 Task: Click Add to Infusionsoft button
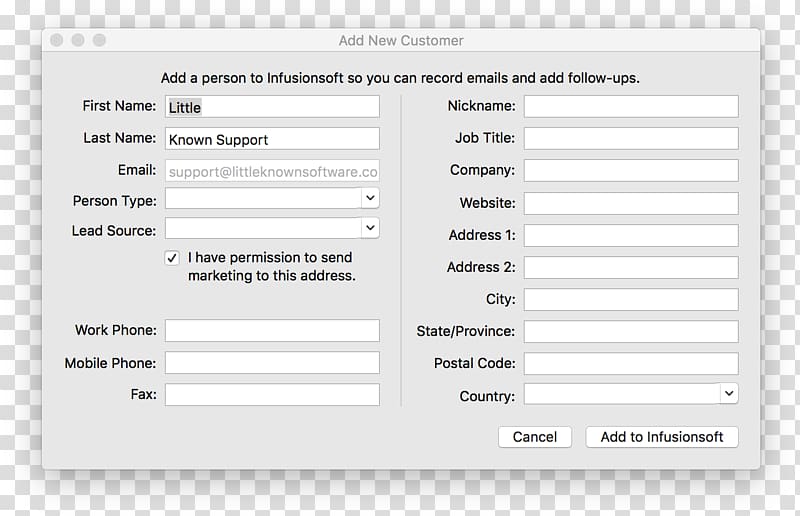[x=662, y=437]
